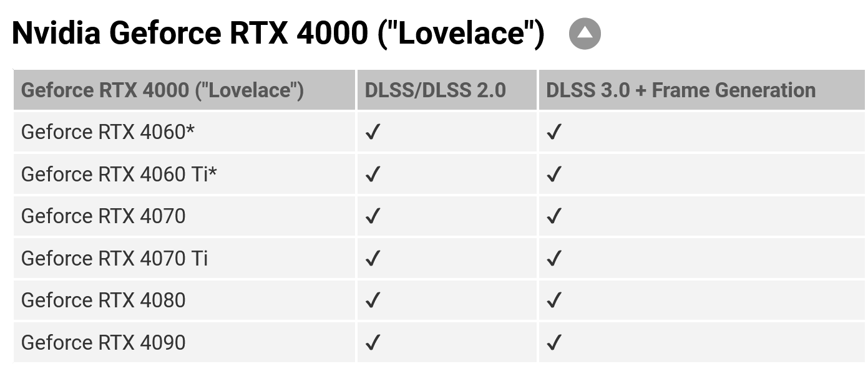Click the 'Nvidia Geforce RTX 4000 ("Lovelace")' heading
868x379 pixels.
coord(278,33)
